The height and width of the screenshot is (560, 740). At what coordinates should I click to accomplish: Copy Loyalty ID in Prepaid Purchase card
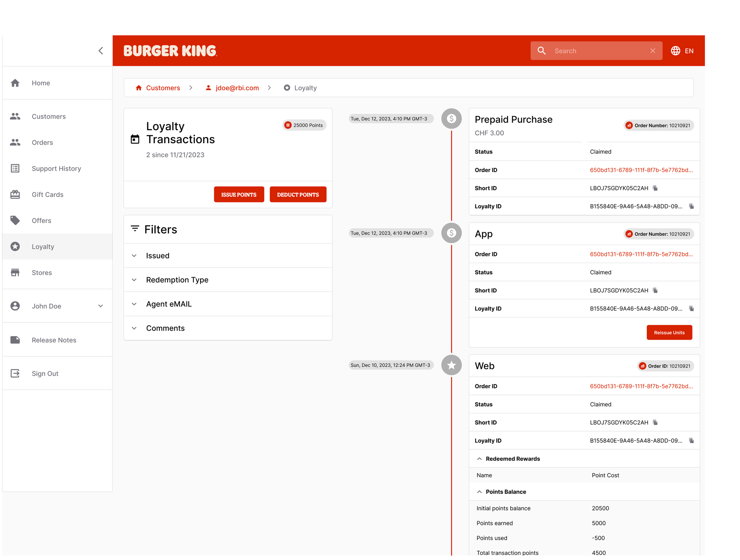[692, 206]
